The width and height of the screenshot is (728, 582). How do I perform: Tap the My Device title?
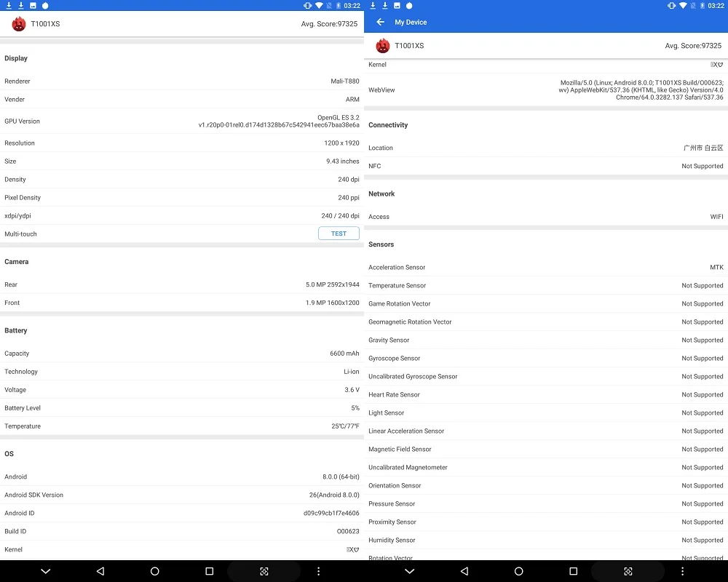[411, 22]
